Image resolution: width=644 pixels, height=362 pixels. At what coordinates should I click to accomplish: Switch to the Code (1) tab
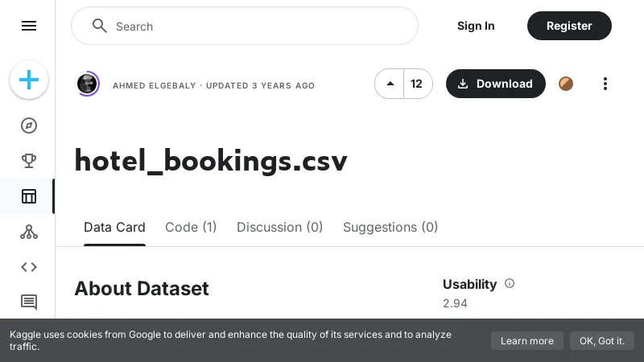point(191,227)
